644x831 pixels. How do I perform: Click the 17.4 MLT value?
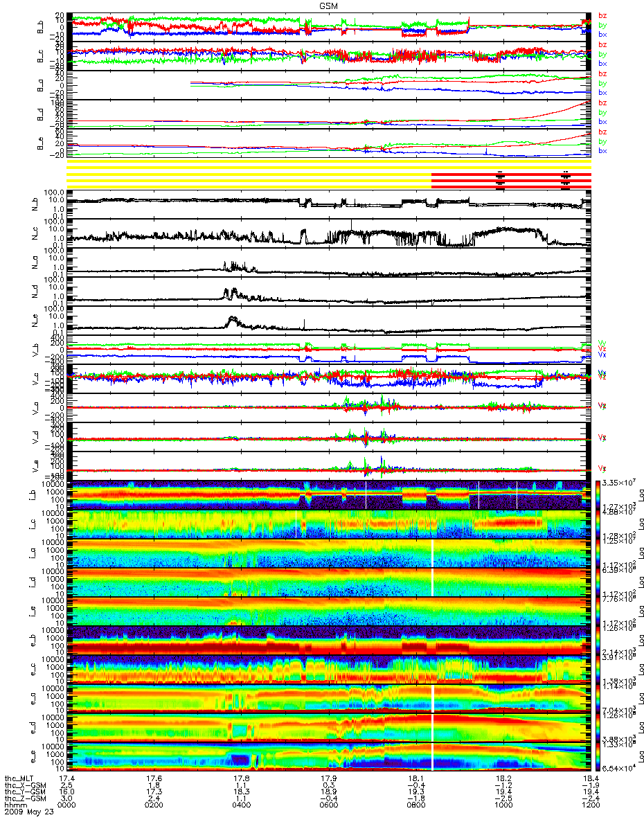tap(68, 779)
